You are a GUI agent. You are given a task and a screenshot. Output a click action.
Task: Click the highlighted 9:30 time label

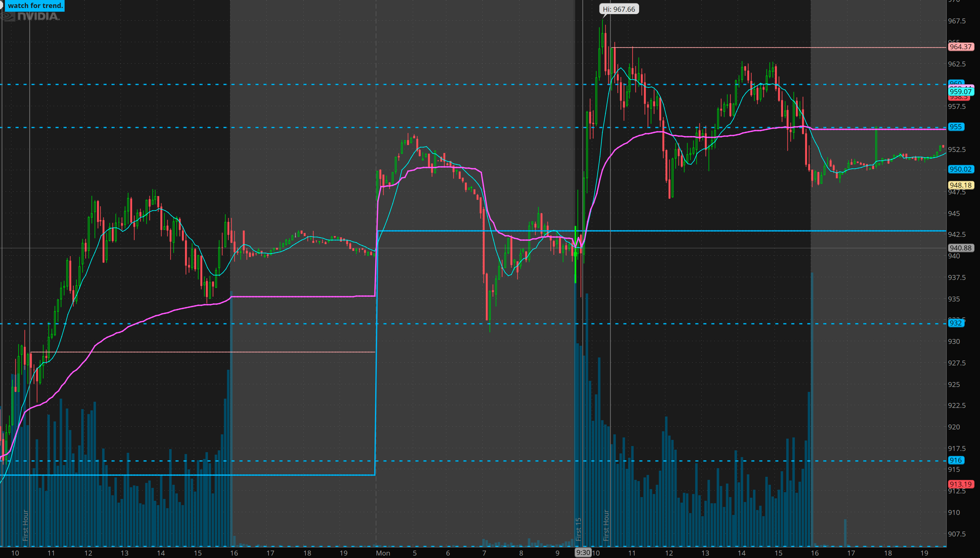pyautogui.click(x=583, y=553)
